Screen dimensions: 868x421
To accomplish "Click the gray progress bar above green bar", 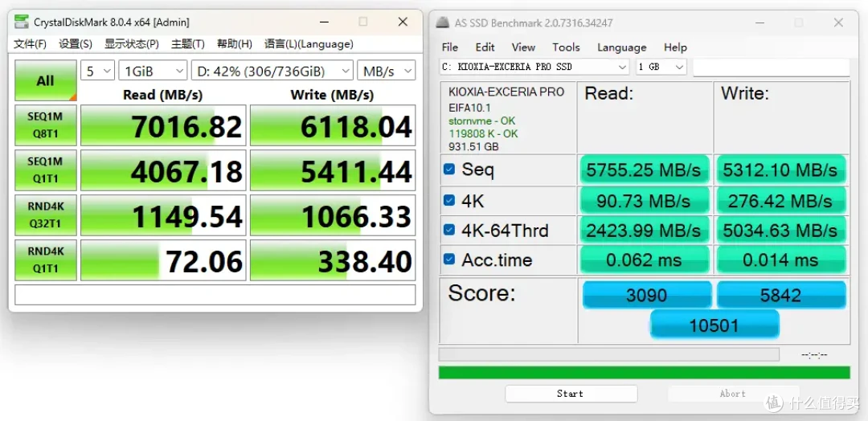I will (609, 354).
